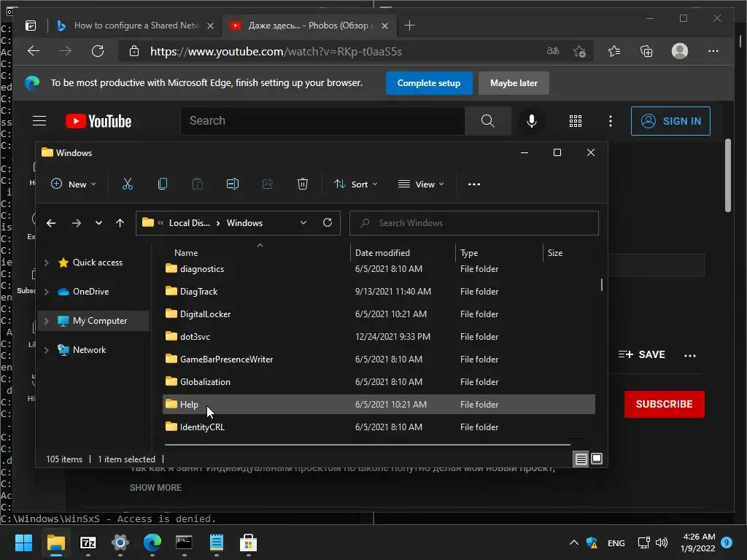Image resolution: width=747 pixels, height=560 pixels.
Task: Open the View dropdown
Action: (x=421, y=184)
